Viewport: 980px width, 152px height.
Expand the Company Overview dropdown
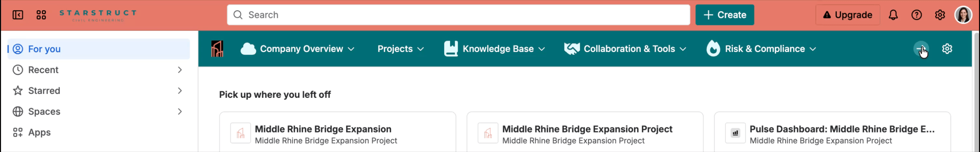point(297,49)
